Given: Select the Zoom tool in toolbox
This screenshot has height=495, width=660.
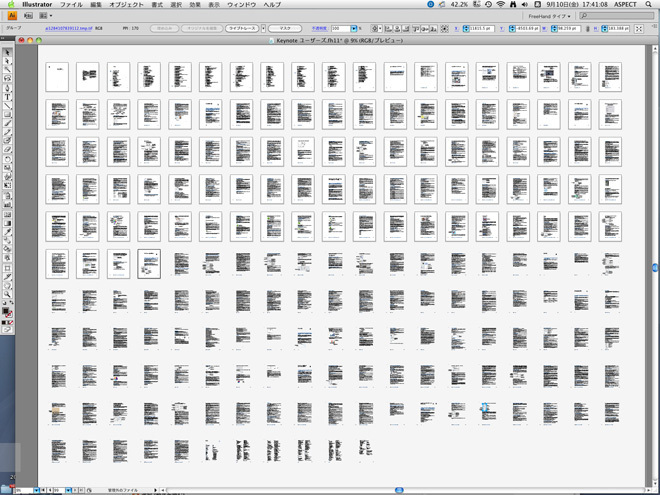Looking at the screenshot, I should click(7, 295).
